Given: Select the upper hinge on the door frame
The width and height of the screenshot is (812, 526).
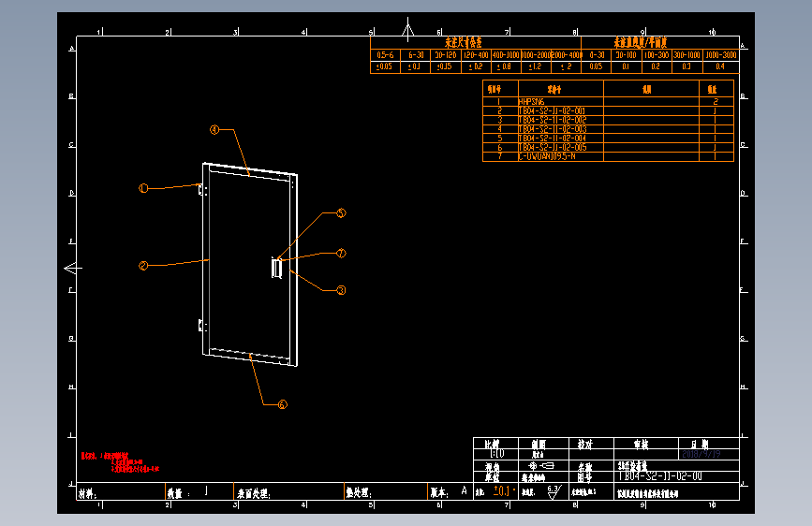Looking at the screenshot, I should (x=202, y=190).
